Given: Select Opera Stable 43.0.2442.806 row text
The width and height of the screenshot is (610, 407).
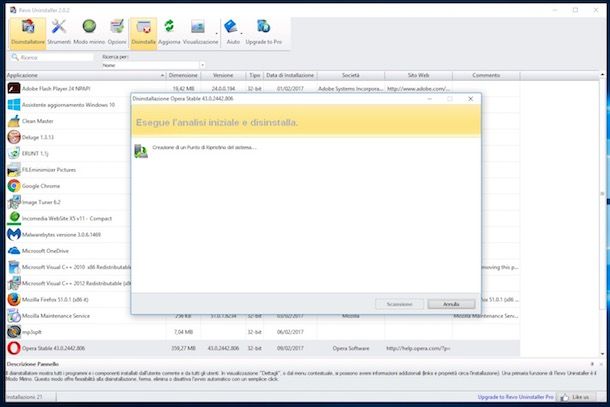Looking at the screenshot, I should click(x=53, y=348).
